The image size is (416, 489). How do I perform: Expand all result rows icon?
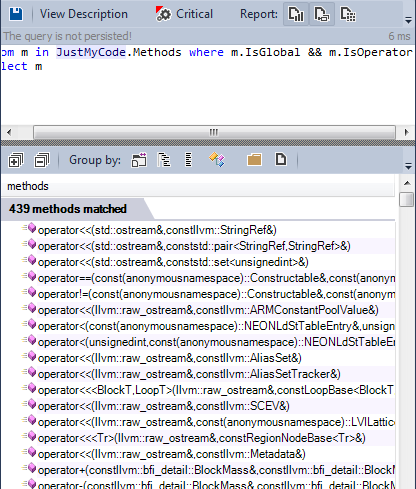click(x=16, y=160)
